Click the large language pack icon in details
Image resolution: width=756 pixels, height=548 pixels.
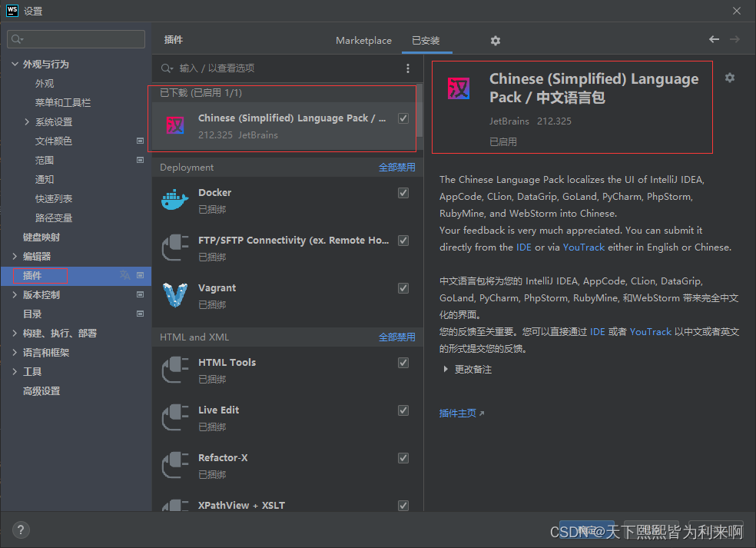(x=459, y=88)
